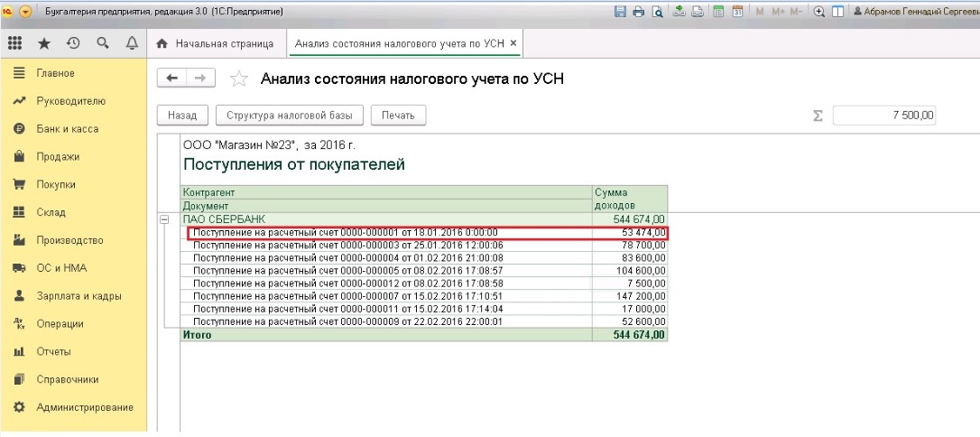Click the Печать button
Screen dimensions: 980x437
click(x=399, y=116)
